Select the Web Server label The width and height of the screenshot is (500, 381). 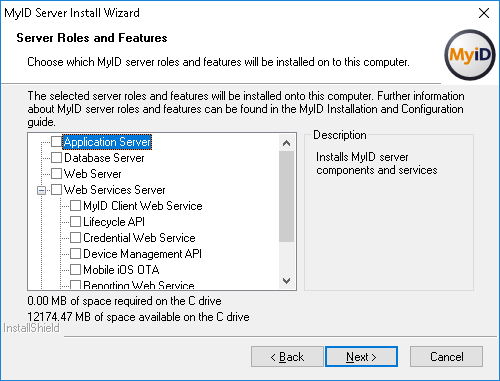(x=93, y=174)
